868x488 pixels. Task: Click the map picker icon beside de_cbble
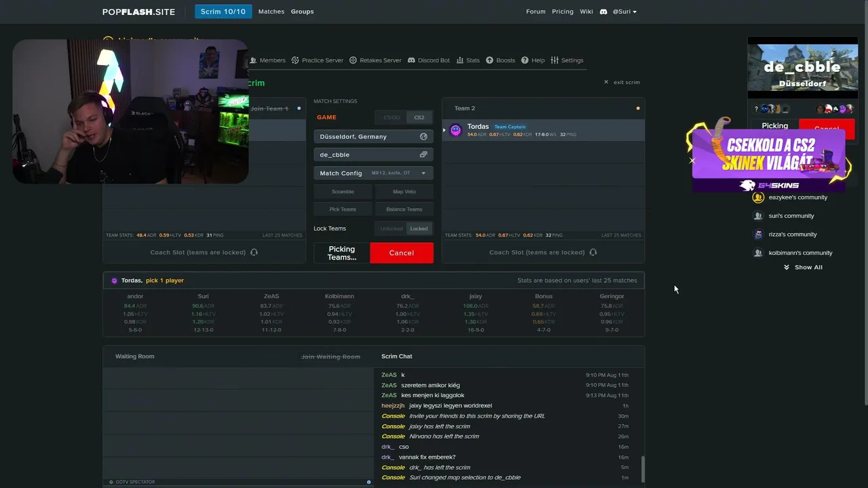coord(424,155)
